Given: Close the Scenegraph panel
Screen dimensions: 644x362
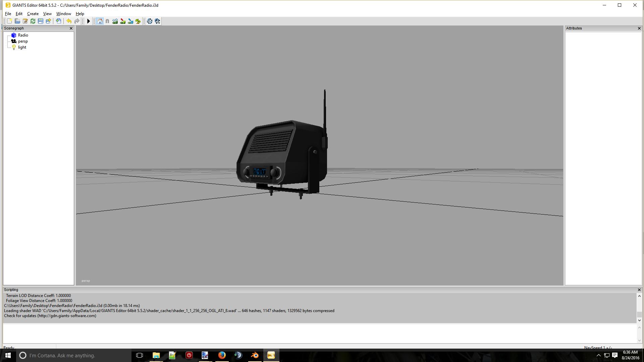Looking at the screenshot, I should click(x=71, y=28).
